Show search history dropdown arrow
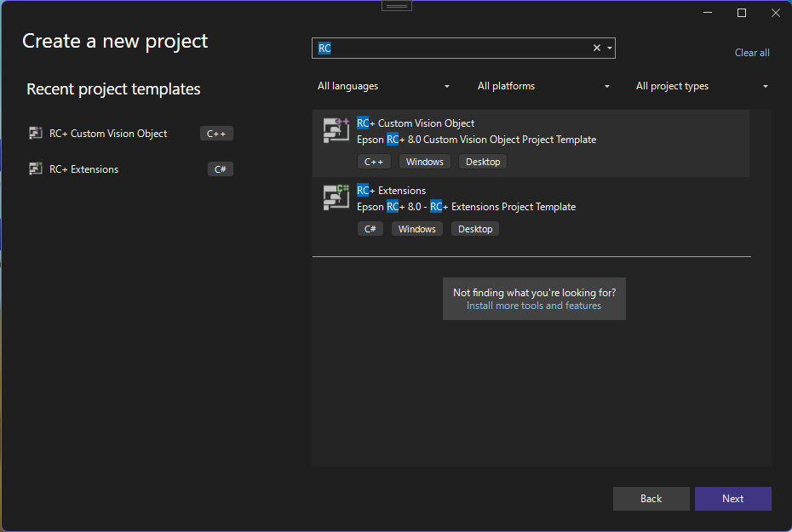 pyautogui.click(x=610, y=49)
